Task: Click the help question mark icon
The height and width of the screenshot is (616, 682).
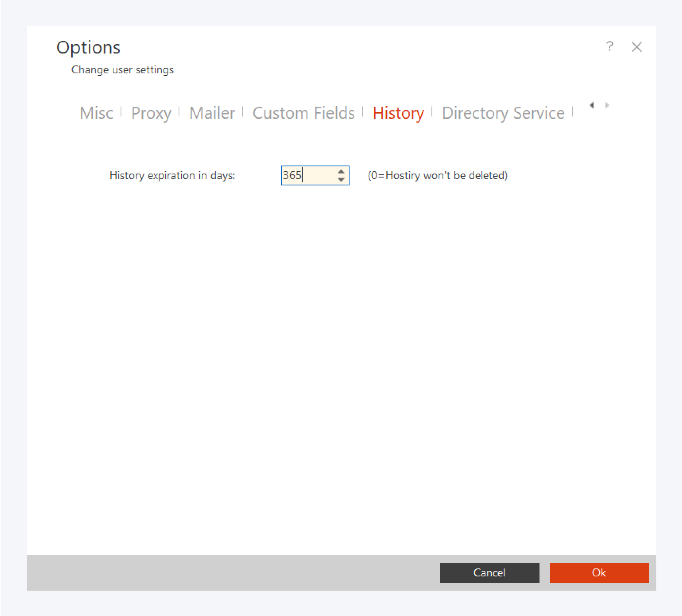Action: click(609, 46)
